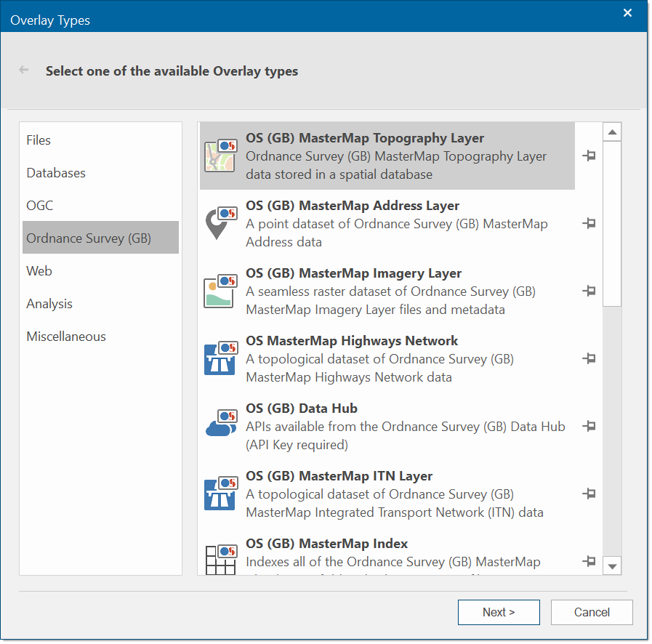Go back using the left arrow icon
This screenshot has height=644, width=652.
click(25, 71)
